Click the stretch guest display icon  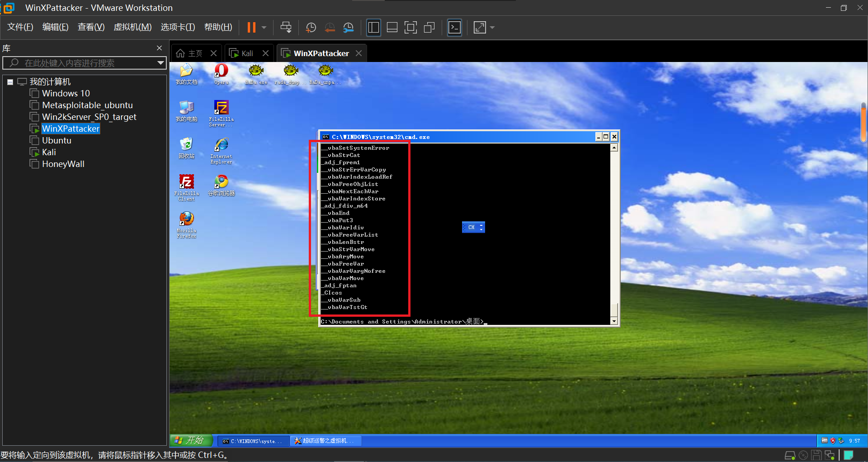click(x=480, y=28)
